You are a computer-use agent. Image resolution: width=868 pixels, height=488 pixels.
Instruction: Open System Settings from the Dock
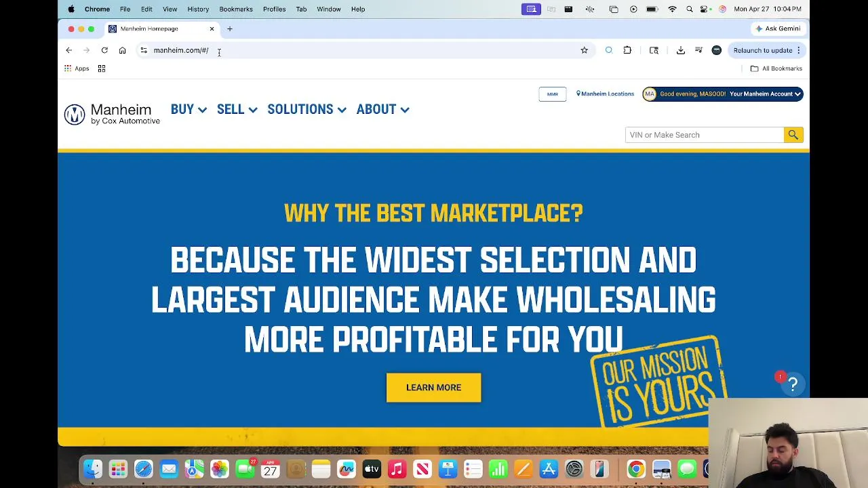pos(574,469)
